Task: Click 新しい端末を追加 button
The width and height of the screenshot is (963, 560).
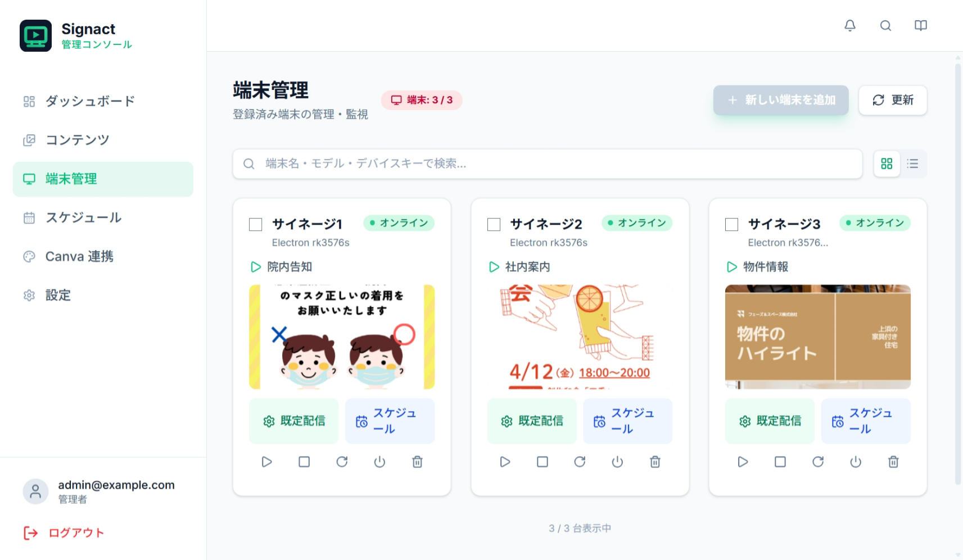Action: [781, 100]
